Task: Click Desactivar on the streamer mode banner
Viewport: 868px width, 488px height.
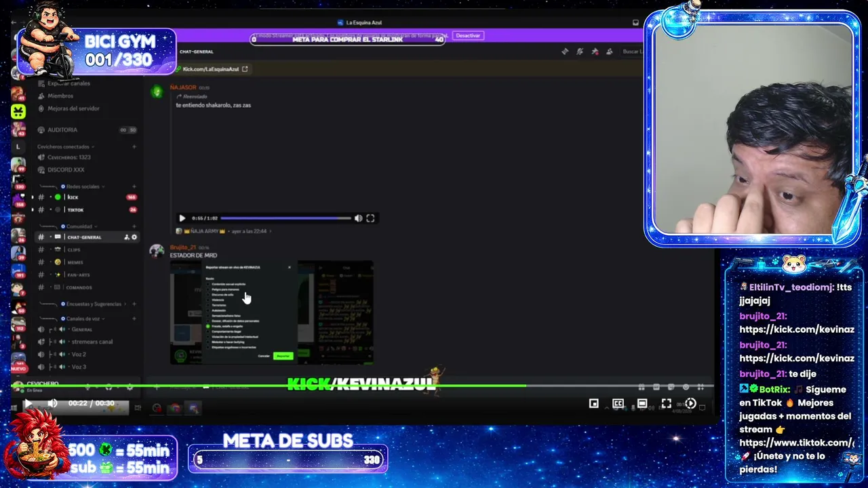Action: pos(468,35)
